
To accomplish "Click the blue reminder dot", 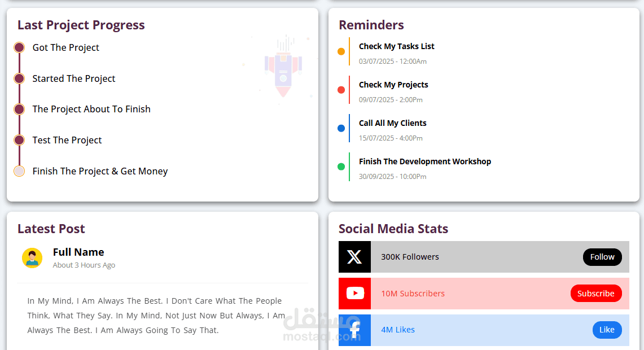I will 341,128.
